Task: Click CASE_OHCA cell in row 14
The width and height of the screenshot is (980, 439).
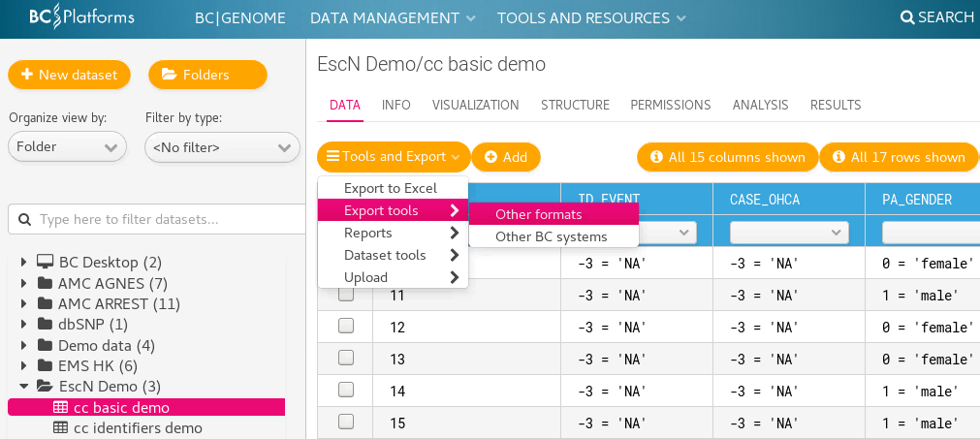Action: (x=789, y=391)
